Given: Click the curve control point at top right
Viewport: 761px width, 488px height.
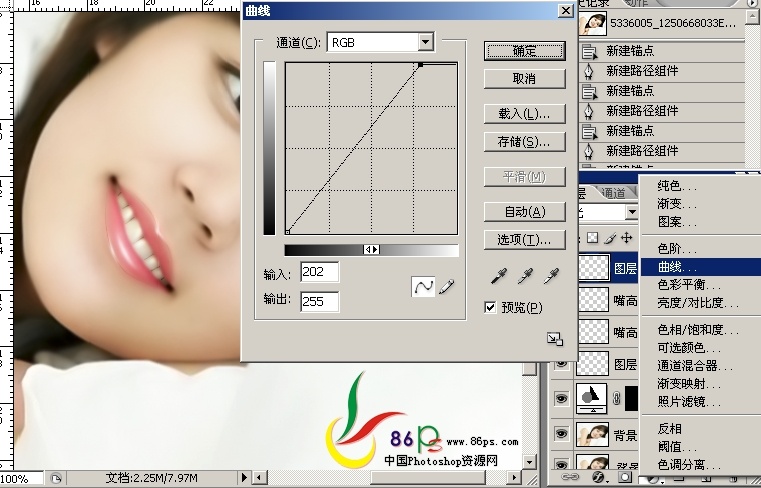Looking at the screenshot, I should pyautogui.click(x=420, y=65).
